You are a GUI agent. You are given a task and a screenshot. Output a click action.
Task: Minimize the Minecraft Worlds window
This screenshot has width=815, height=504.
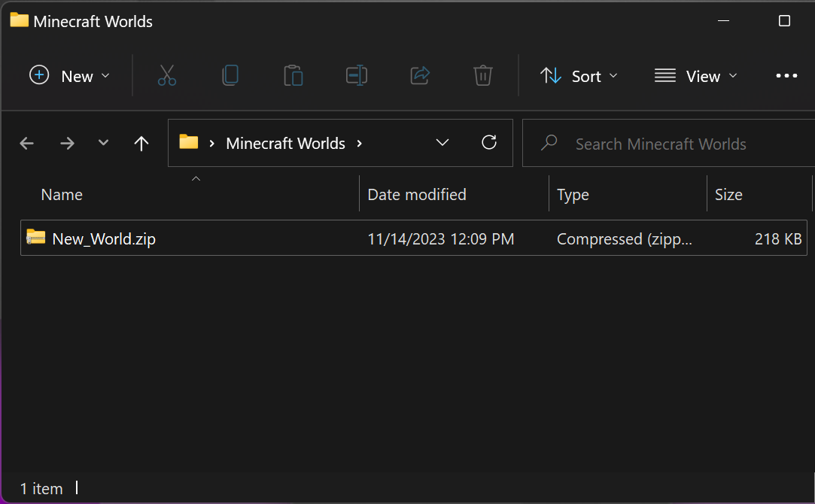pos(723,21)
